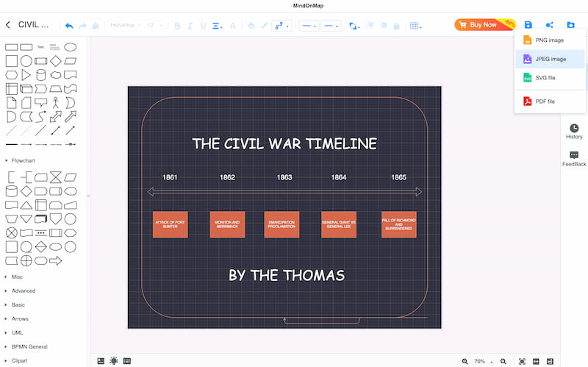This screenshot has height=367, width=588.
Task: Select the stick figure actor shape
Action: (x=56, y=102)
